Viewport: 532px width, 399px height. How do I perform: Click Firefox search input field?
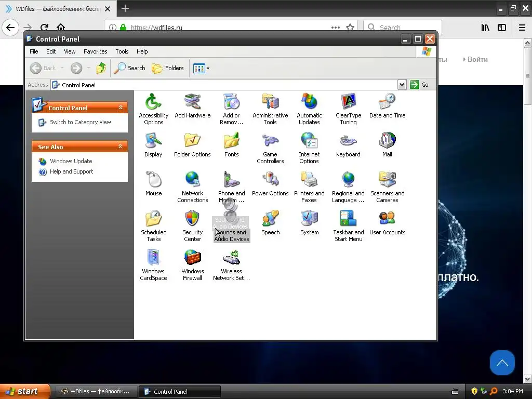pos(403,27)
